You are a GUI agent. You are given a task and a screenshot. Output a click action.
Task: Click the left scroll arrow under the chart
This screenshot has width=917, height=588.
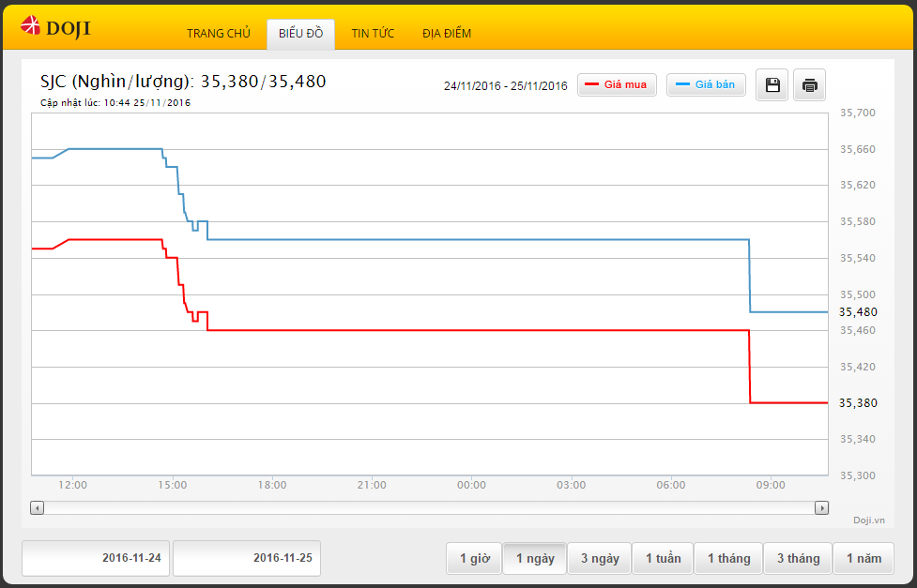point(37,508)
